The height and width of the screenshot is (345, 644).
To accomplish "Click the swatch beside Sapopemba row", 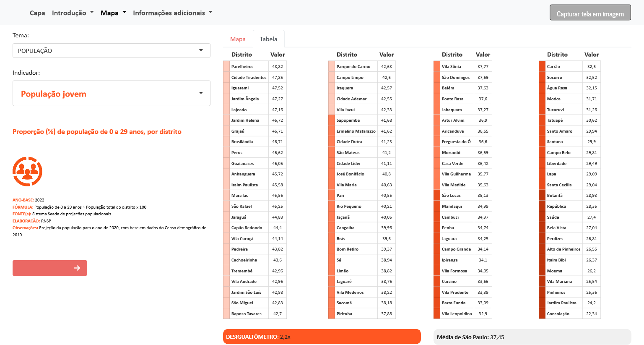I will point(332,120).
